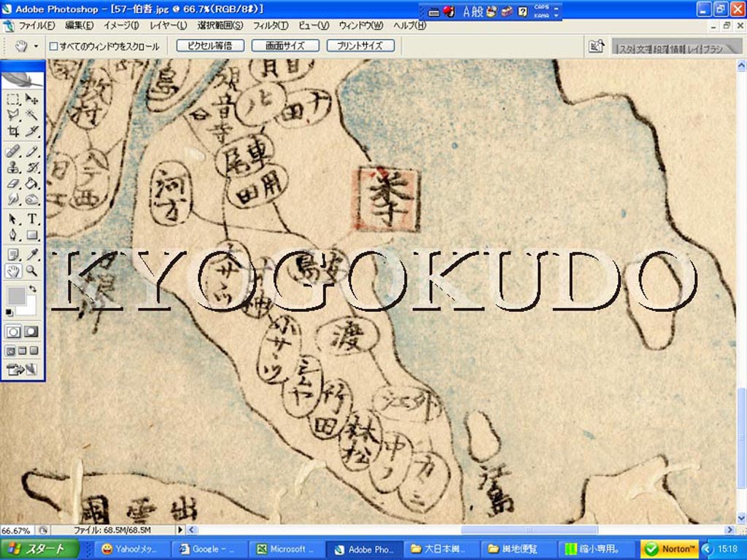Select the Crop tool
Image resolution: width=747 pixels, height=560 pixels.
click(13, 131)
